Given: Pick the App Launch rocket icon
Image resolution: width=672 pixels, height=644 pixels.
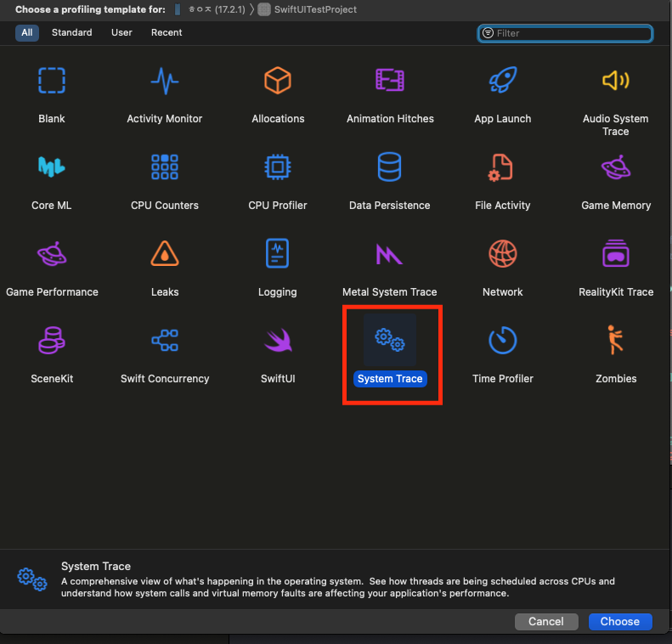Looking at the screenshot, I should coord(503,80).
